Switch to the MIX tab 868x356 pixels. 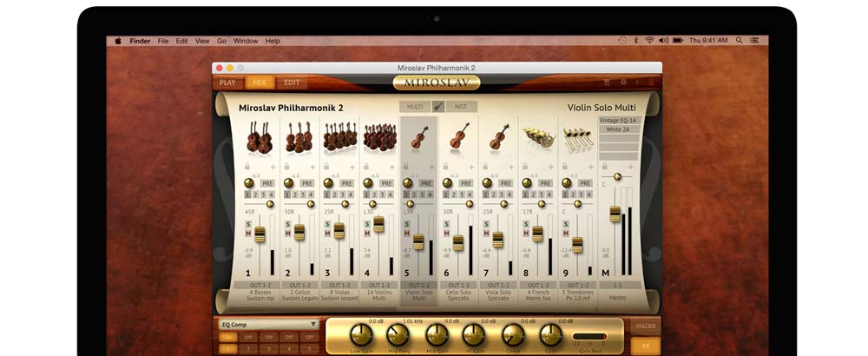click(260, 82)
